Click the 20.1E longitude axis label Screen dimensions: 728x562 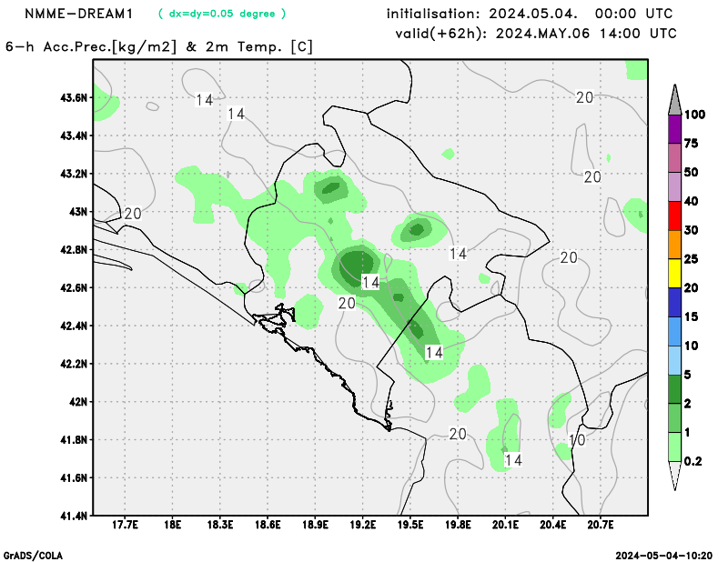(506, 525)
